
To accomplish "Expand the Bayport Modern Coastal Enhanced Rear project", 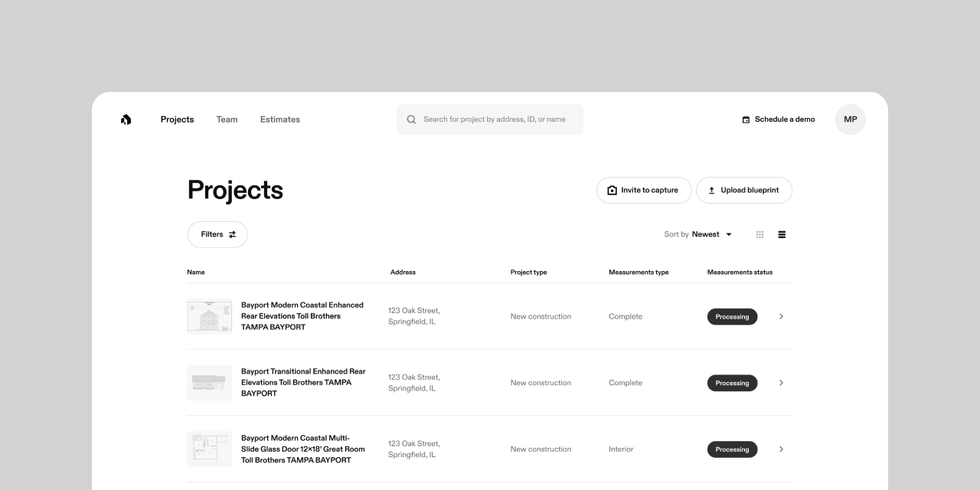I will tap(781, 316).
